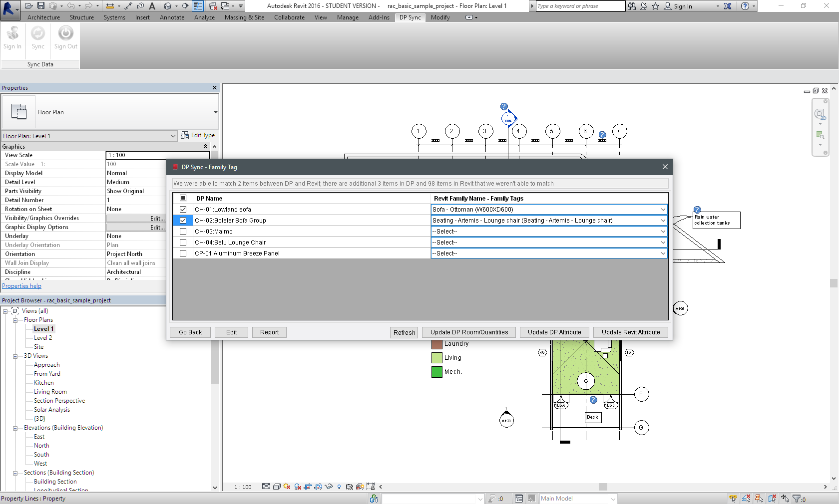Click the Favorites star icon
The height and width of the screenshot is (504, 839).
click(x=655, y=6)
